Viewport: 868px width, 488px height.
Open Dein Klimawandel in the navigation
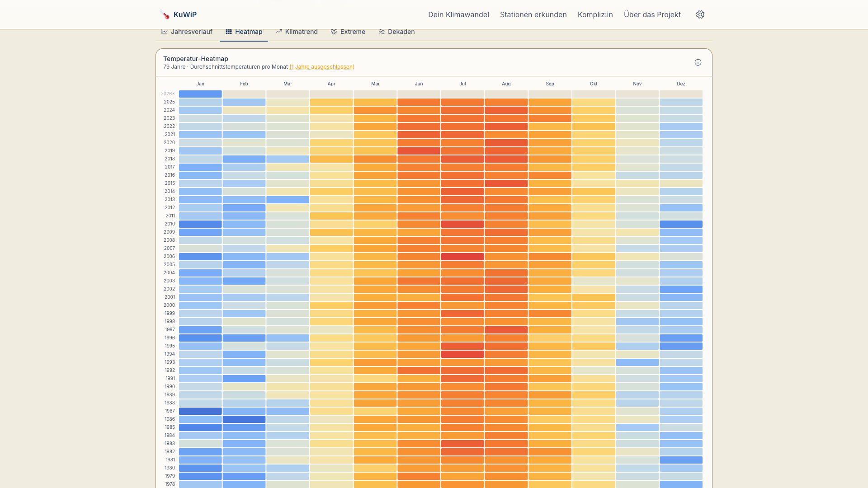pos(458,14)
